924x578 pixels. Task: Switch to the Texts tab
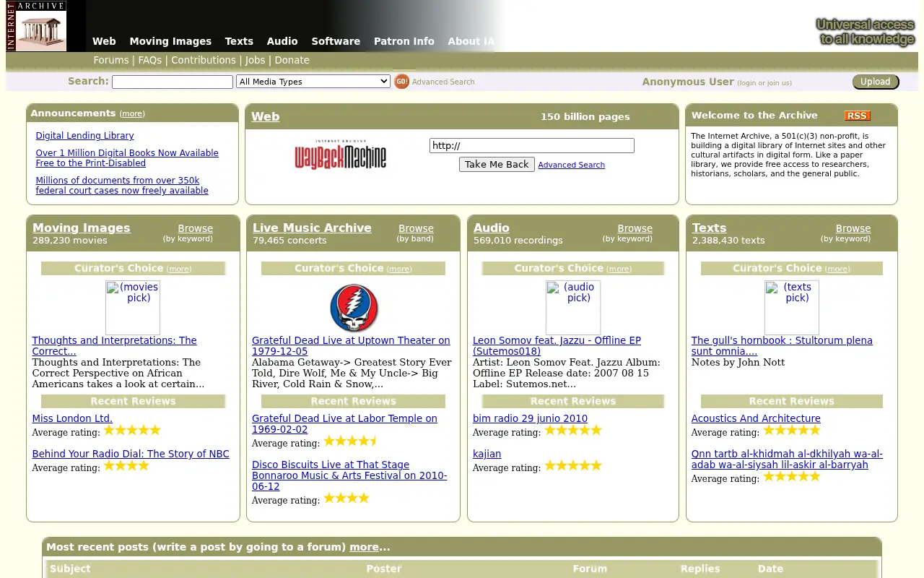tap(239, 41)
